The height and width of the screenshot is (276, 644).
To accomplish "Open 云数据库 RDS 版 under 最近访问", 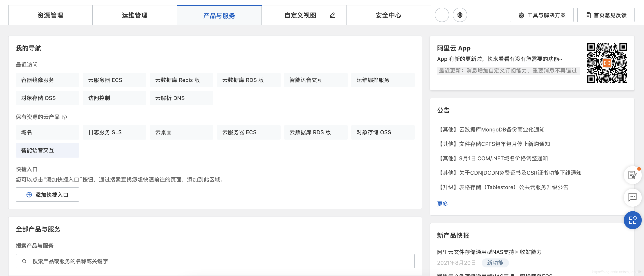I will coord(248,80).
